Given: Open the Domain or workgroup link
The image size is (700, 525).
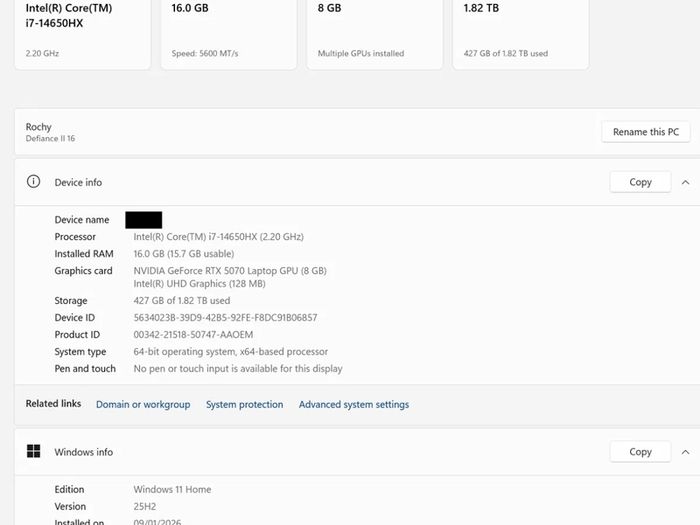Looking at the screenshot, I should click(143, 404).
